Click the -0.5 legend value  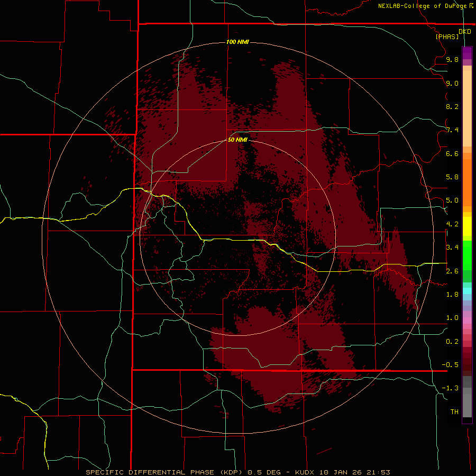click(x=450, y=365)
